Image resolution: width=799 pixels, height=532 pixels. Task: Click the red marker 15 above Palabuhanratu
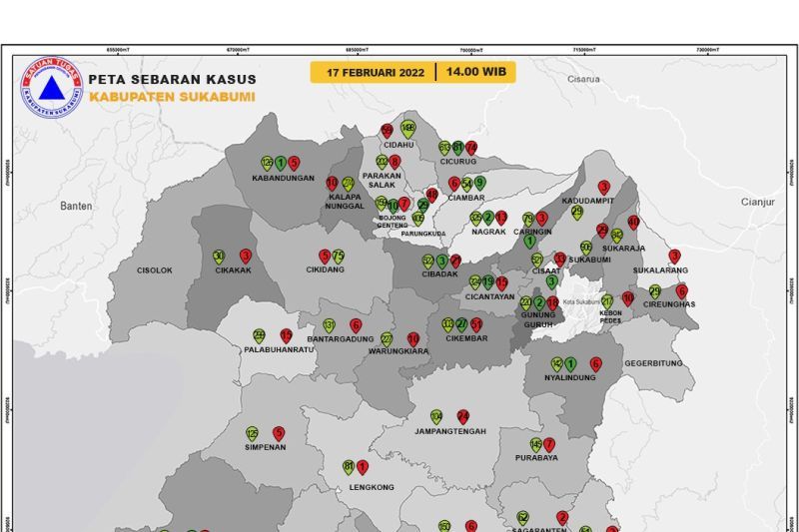[287, 335]
